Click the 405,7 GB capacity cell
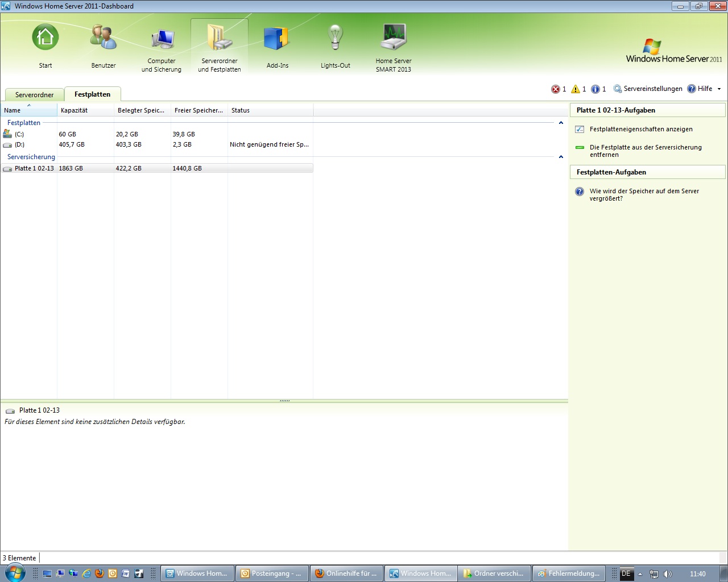This screenshot has height=582, width=728. (x=72, y=144)
